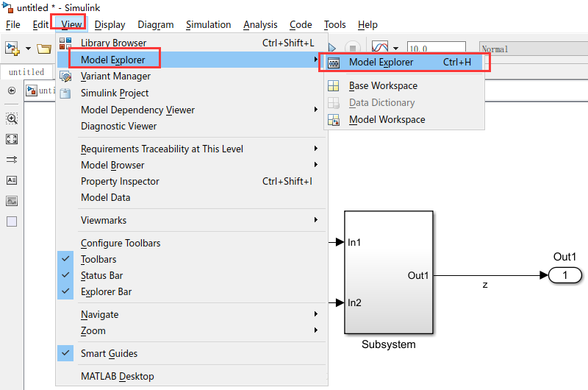Click the Open folder toolbar icon

tap(44, 49)
